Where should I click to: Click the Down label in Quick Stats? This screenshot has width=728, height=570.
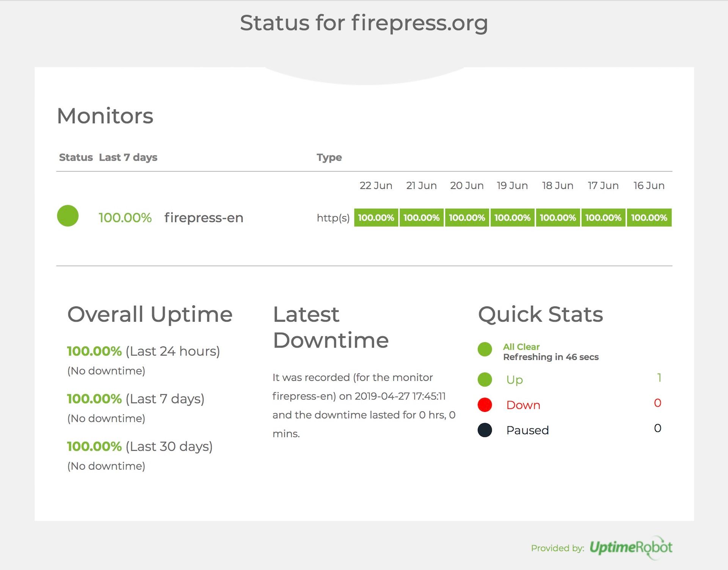pos(523,405)
